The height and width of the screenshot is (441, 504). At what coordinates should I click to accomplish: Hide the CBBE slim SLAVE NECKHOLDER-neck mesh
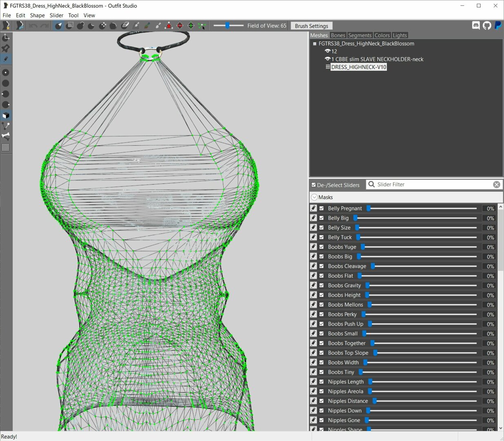(x=327, y=59)
